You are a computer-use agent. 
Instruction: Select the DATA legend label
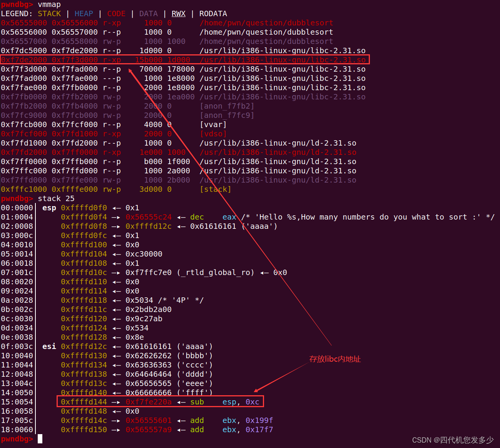click(x=149, y=14)
